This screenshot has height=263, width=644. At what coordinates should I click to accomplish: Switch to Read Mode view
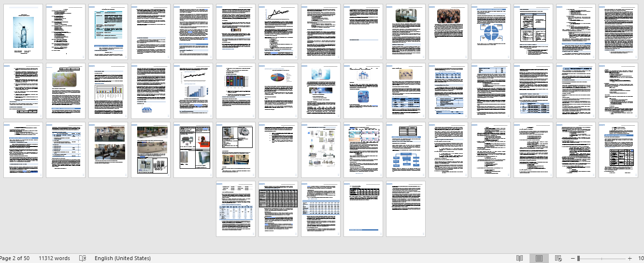[520, 258]
